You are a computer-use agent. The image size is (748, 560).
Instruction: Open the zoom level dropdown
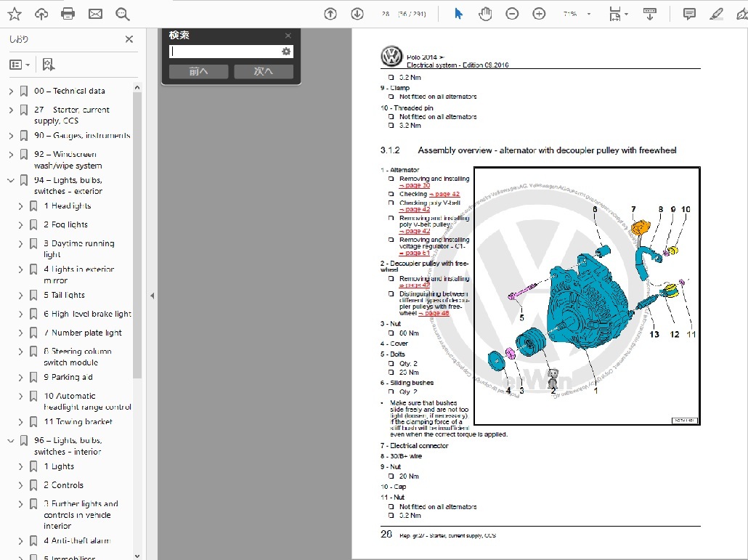[x=589, y=14]
